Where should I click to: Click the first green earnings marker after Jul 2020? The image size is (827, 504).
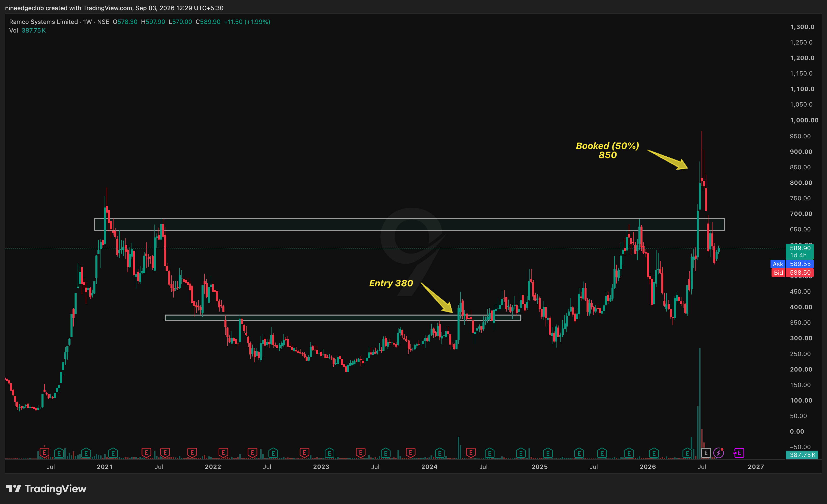click(x=59, y=453)
